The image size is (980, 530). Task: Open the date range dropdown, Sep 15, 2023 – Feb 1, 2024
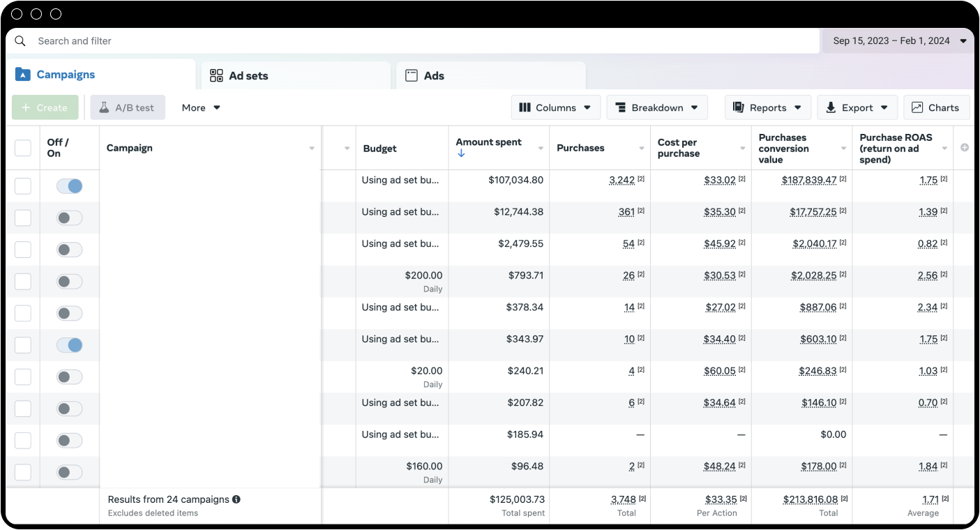(899, 41)
